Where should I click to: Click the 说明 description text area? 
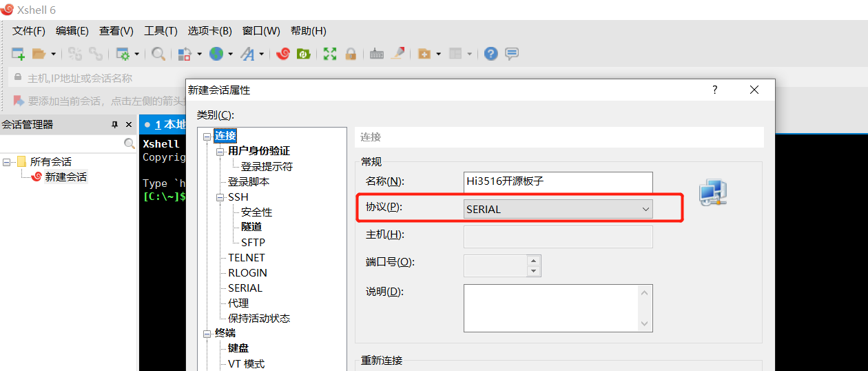point(558,308)
